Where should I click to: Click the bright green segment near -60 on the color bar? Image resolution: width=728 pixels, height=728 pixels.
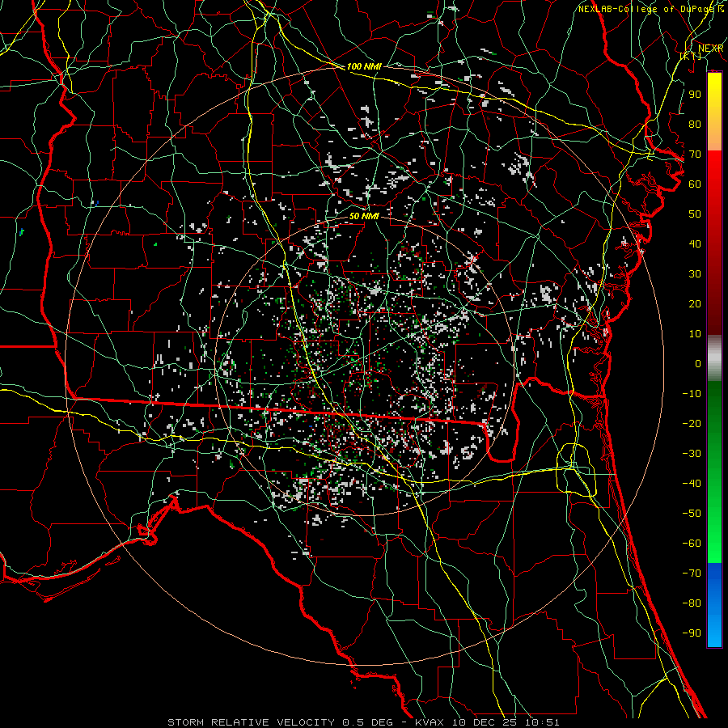714,548
